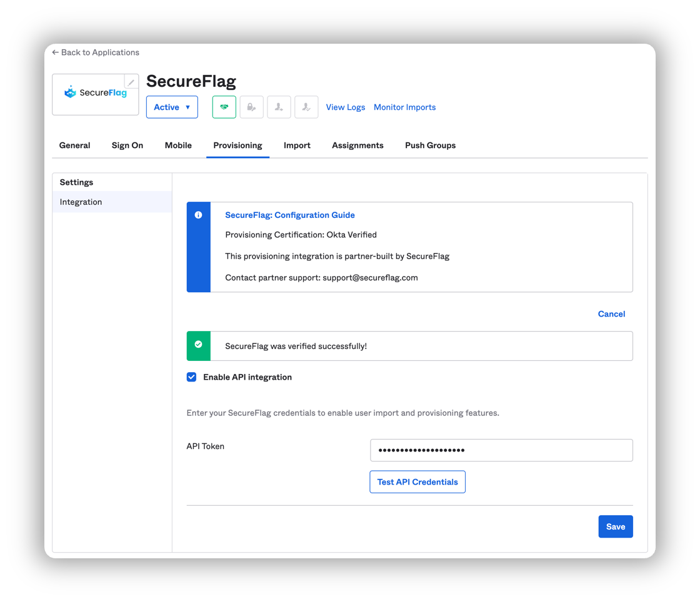Click the SecureFlag logo thumbnail
The height and width of the screenshot is (602, 700).
[96, 94]
